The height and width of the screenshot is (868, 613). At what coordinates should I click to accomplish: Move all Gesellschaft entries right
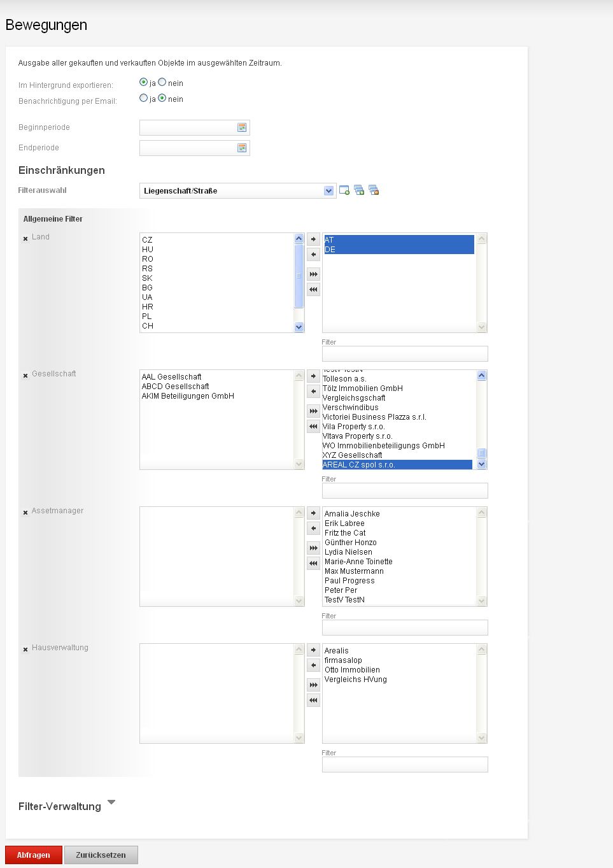point(313,411)
